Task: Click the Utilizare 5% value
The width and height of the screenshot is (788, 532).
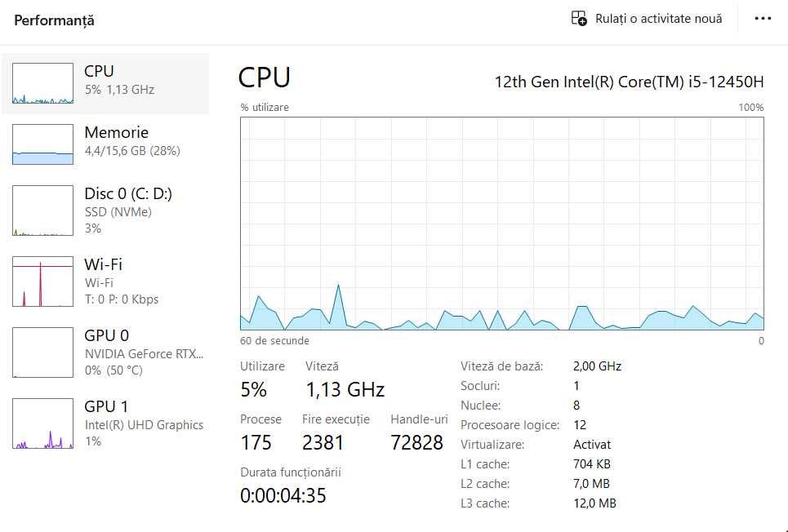Action: pos(253,390)
